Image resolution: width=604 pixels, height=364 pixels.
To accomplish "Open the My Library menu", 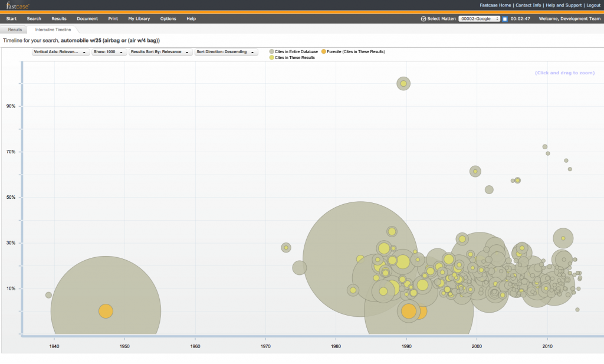I will [139, 19].
